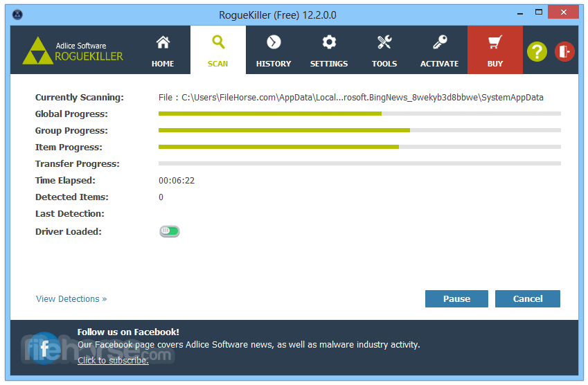Viewport: 588px width, 385px height.
Task: Click the 'Click to subscribe' link
Action: [113, 360]
